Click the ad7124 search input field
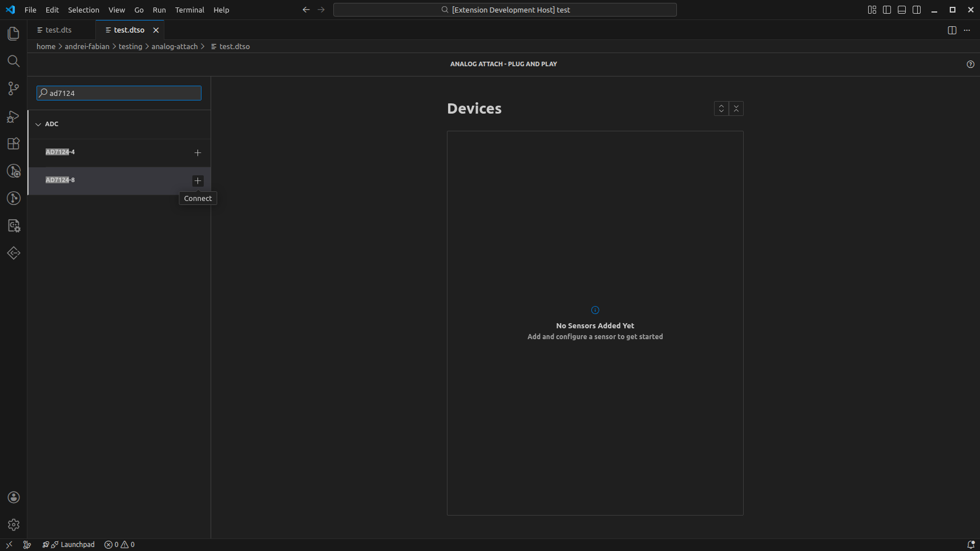Image resolution: width=980 pixels, height=551 pixels. tap(118, 92)
